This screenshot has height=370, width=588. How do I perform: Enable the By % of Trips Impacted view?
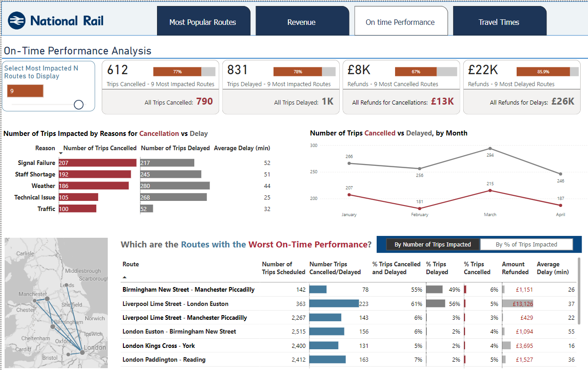[x=526, y=245]
